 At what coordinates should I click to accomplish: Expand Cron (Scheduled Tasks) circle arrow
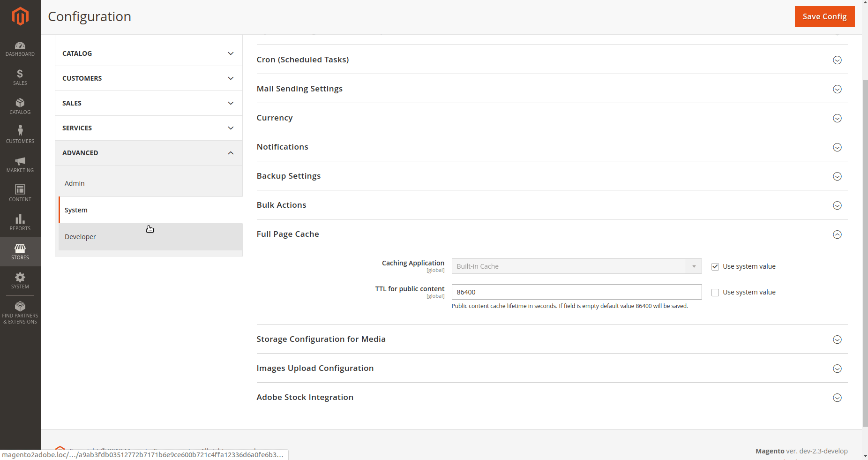click(x=837, y=60)
